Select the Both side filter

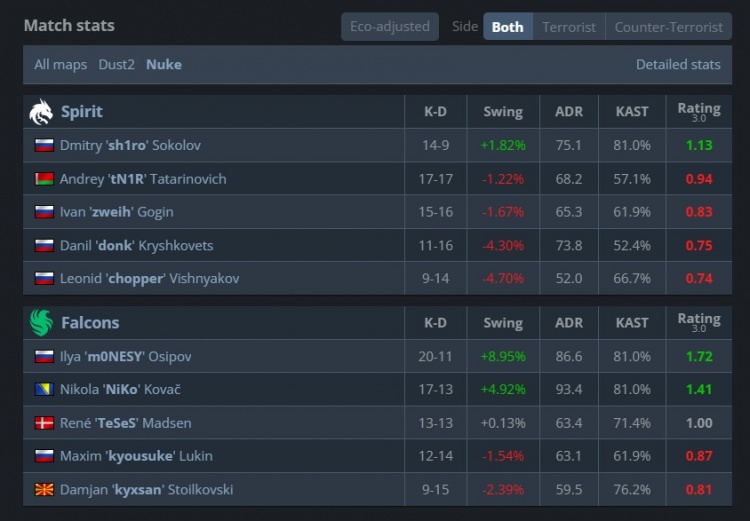coord(507,27)
